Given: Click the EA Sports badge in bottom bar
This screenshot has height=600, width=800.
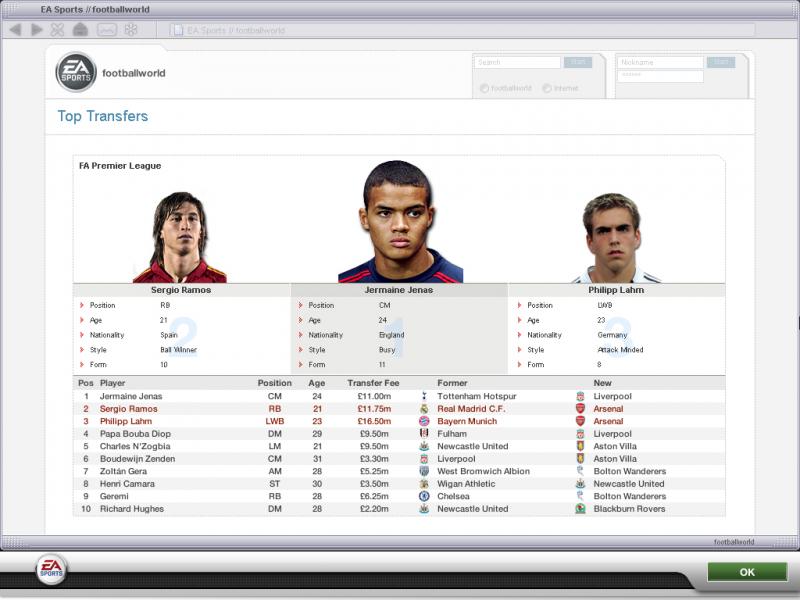Looking at the screenshot, I should pyautogui.click(x=51, y=570).
